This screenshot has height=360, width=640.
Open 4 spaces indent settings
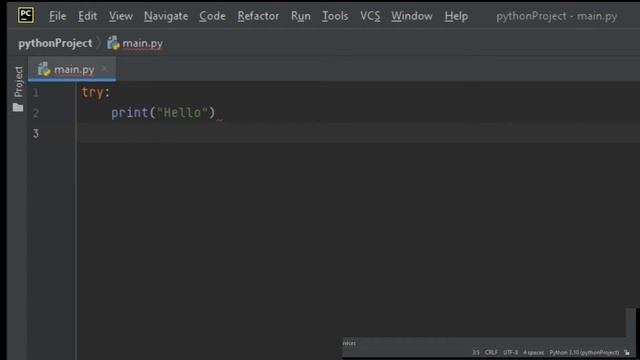(x=533, y=352)
